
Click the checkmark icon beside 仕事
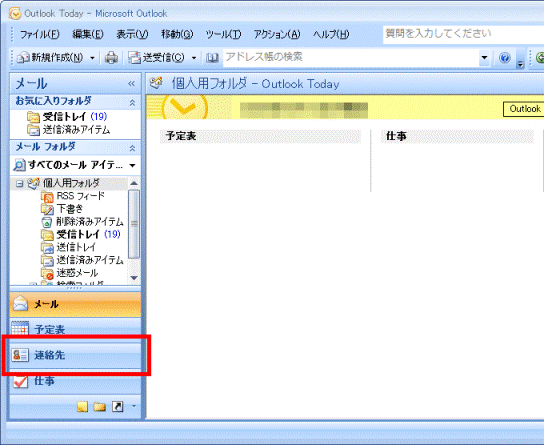[x=20, y=382]
